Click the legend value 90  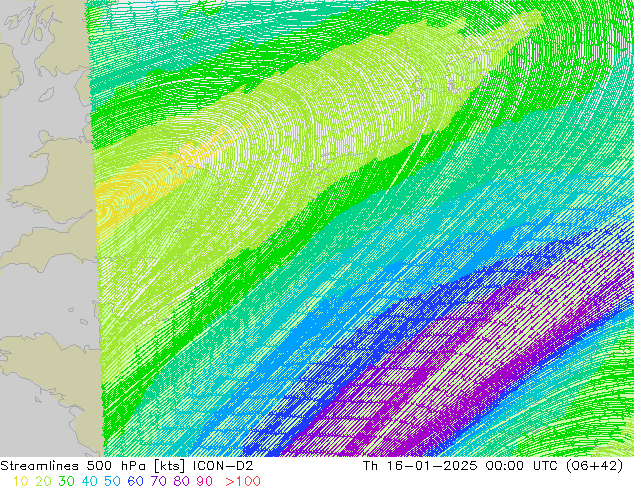(x=205, y=482)
